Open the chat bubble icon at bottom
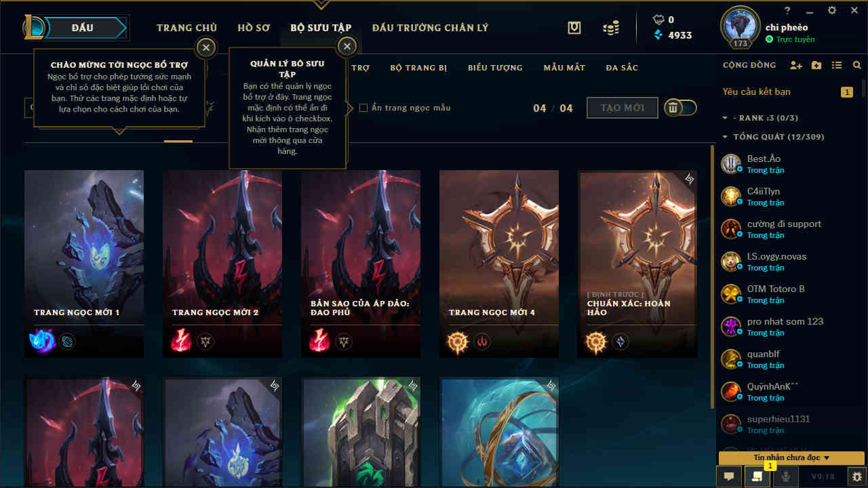868x488 pixels. click(x=729, y=476)
